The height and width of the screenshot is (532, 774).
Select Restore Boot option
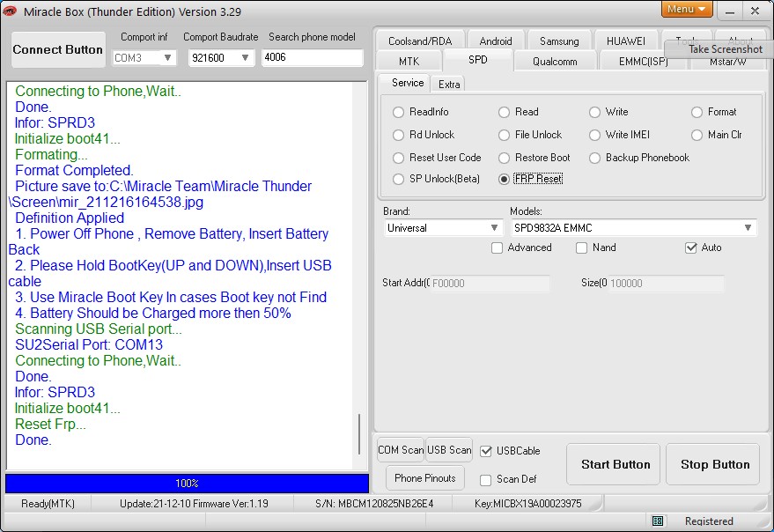coord(504,158)
